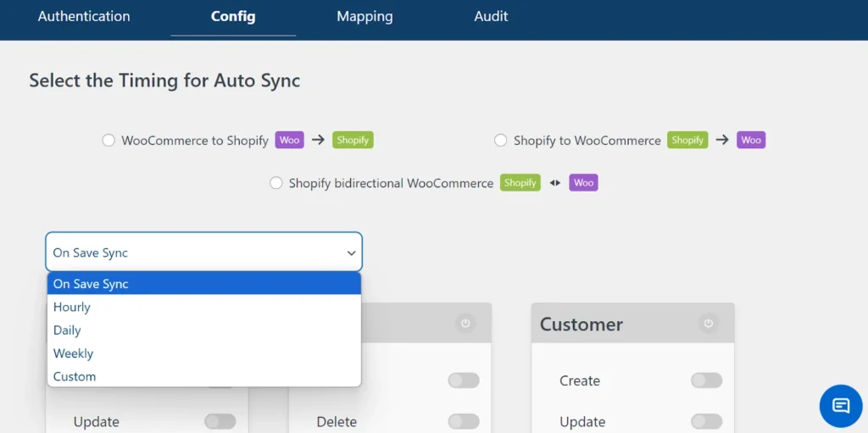Turn on the Customer Update toggle
Image resolution: width=868 pixels, height=433 pixels.
coord(706,421)
